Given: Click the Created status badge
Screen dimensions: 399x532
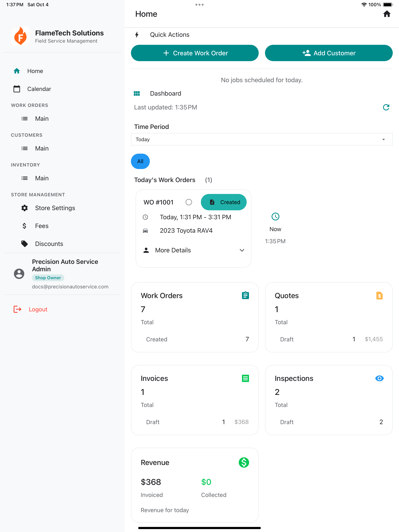Looking at the screenshot, I should click(224, 202).
